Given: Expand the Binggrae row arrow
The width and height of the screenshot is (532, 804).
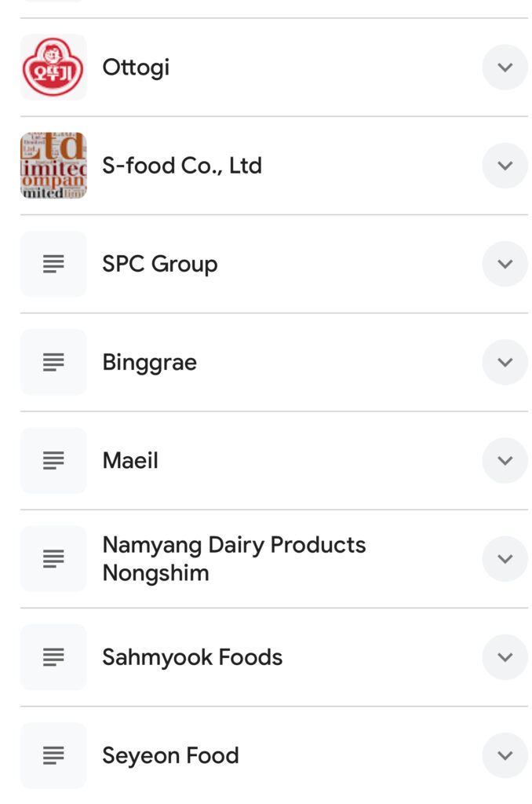Looking at the screenshot, I should point(505,362).
